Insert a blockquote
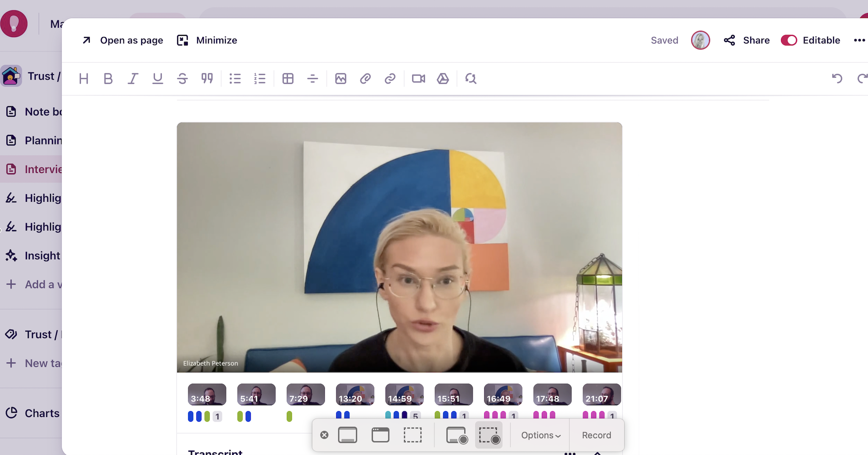Screen dimensions: 868x455 [x=207, y=79]
